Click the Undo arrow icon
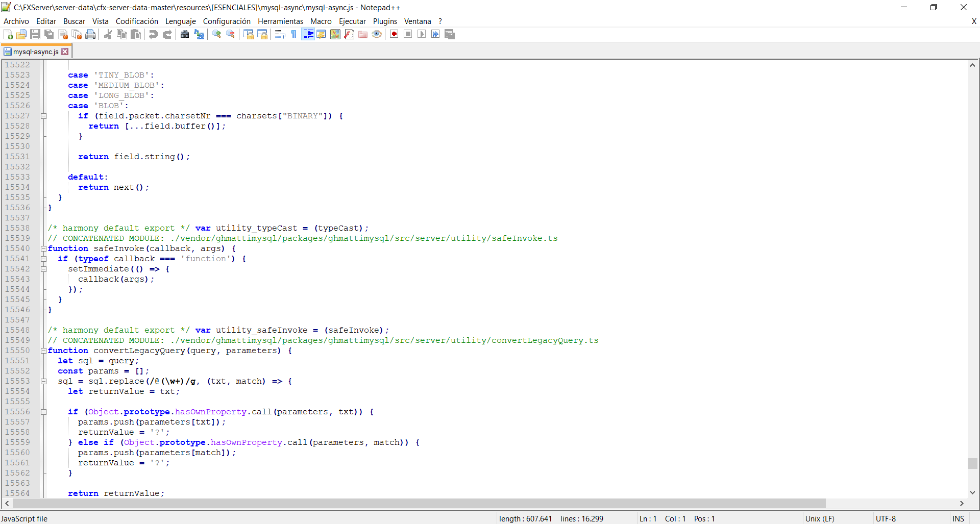Screen dimensions: 980x524 (153, 34)
